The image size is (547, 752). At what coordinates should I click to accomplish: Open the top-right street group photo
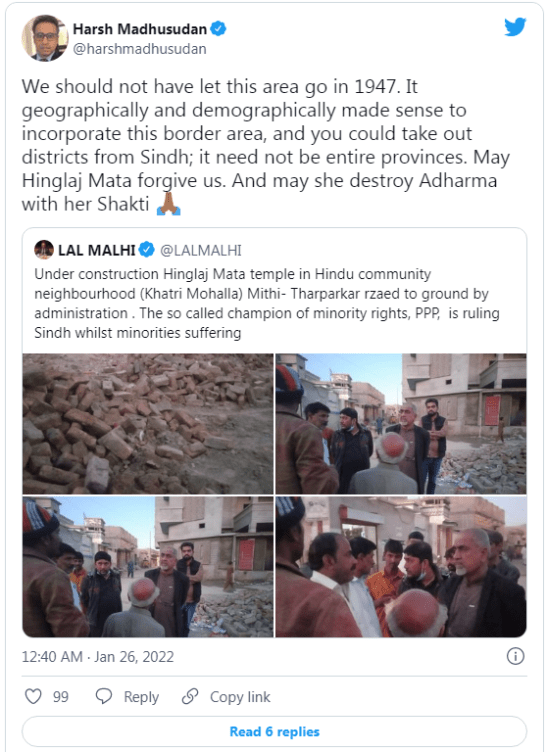pyautogui.click(x=401, y=424)
